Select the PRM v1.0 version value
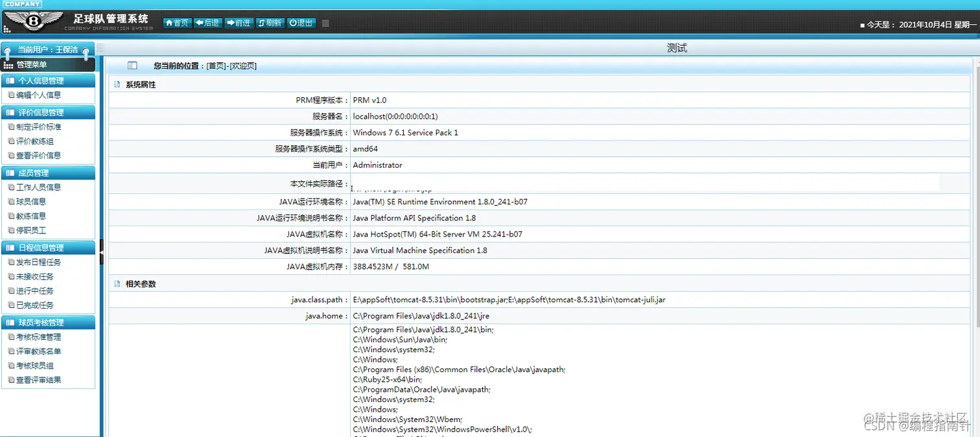Viewport: 980px width, 437px height. point(369,100)
